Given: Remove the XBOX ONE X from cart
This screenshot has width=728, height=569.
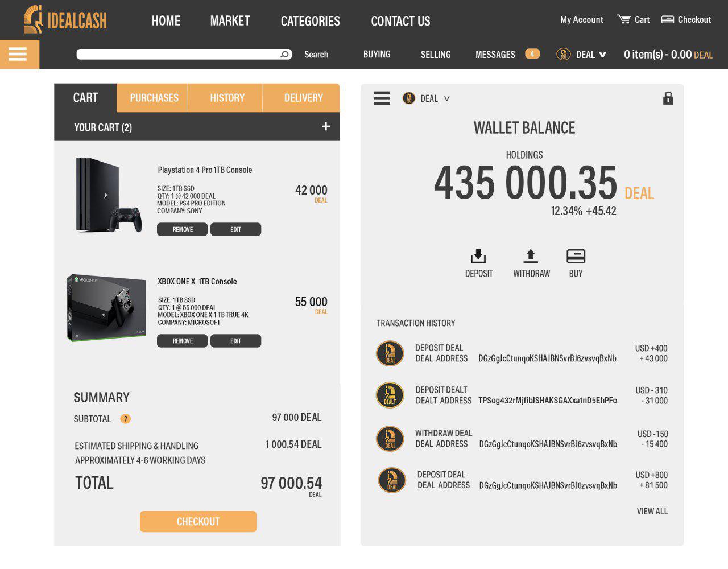Looking at the screenshot, I should (x=182, y=341).
